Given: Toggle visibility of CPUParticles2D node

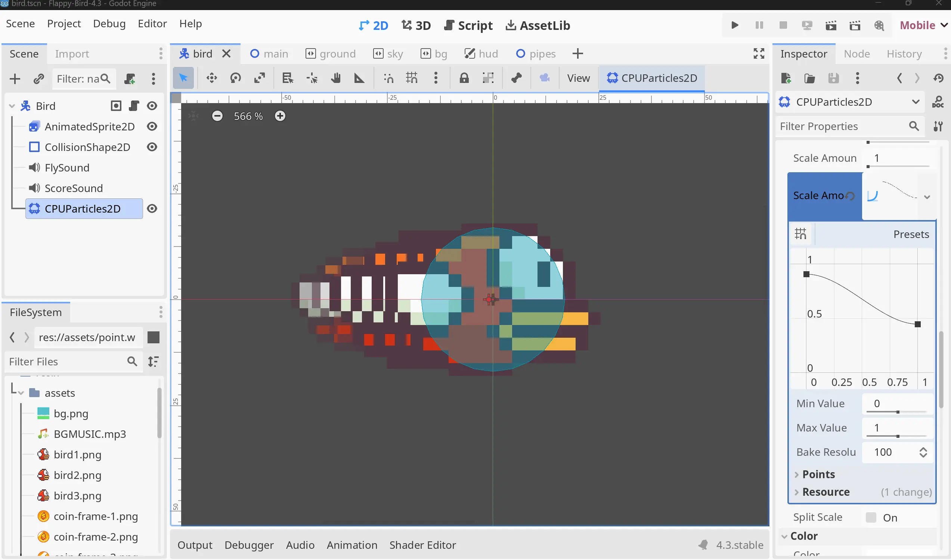Looking at the screenshot, I should (x=152, y=209).
